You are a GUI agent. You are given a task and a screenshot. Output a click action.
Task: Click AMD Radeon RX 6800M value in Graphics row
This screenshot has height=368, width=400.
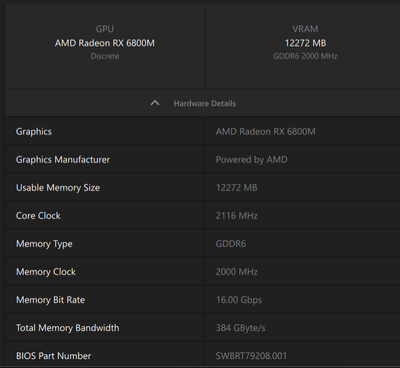[265, 132]
